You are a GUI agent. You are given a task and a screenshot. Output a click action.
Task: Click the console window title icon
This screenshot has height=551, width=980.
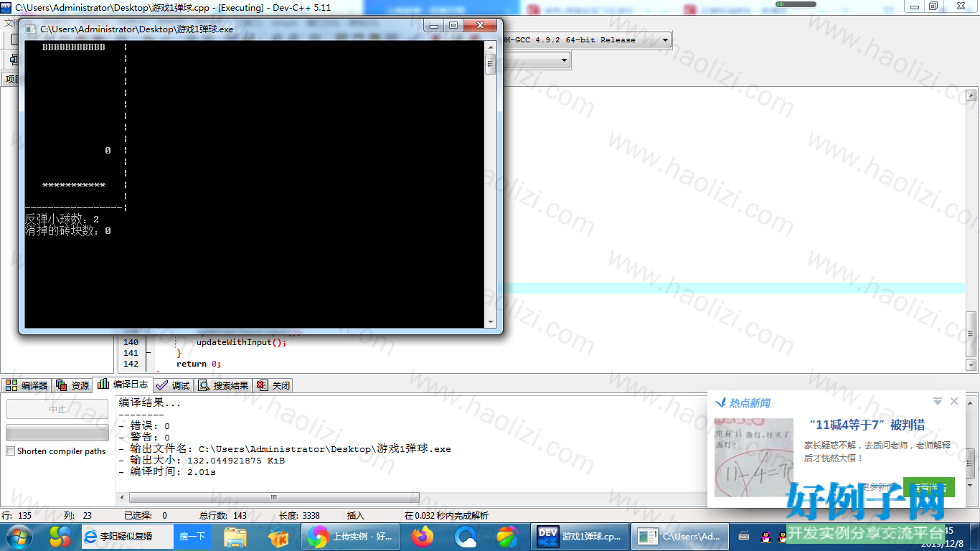[30, 29]
